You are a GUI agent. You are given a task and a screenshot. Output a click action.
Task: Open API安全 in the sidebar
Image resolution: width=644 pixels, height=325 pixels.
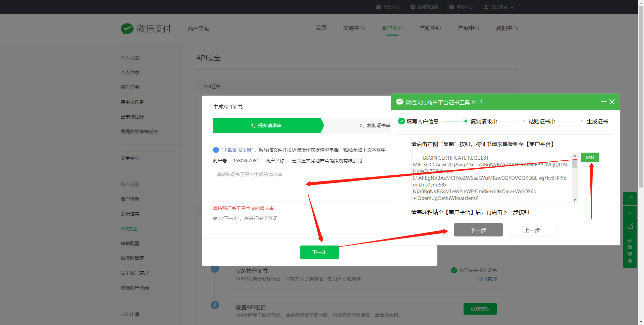tap(129, 229)
